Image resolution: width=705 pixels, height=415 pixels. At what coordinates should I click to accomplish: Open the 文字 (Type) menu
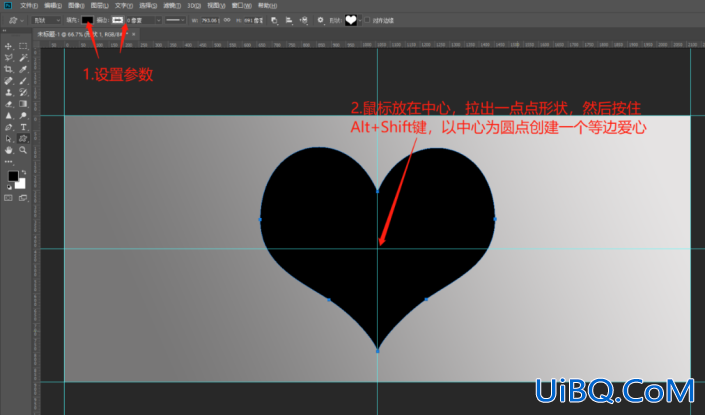[124, 5]
